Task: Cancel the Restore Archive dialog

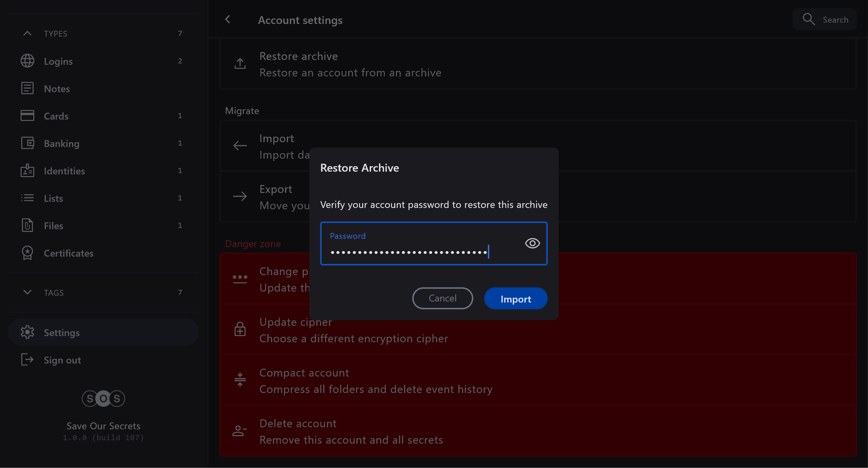Action: click(x=442, y=298)
